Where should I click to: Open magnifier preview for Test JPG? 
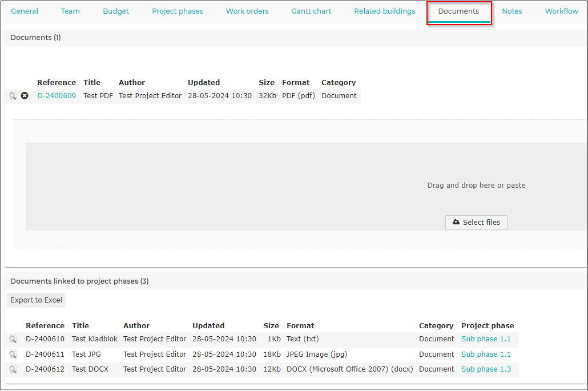point(13,354)
